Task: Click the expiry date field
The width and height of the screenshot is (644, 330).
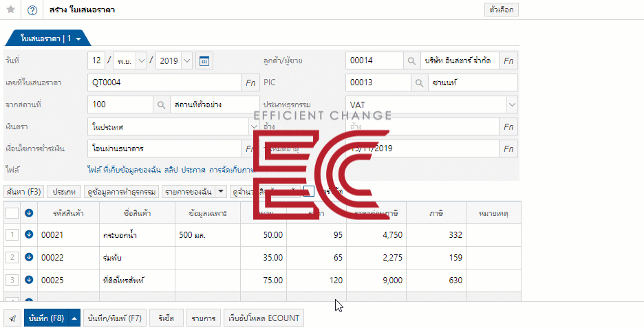Action: click(x=422, y=148)
